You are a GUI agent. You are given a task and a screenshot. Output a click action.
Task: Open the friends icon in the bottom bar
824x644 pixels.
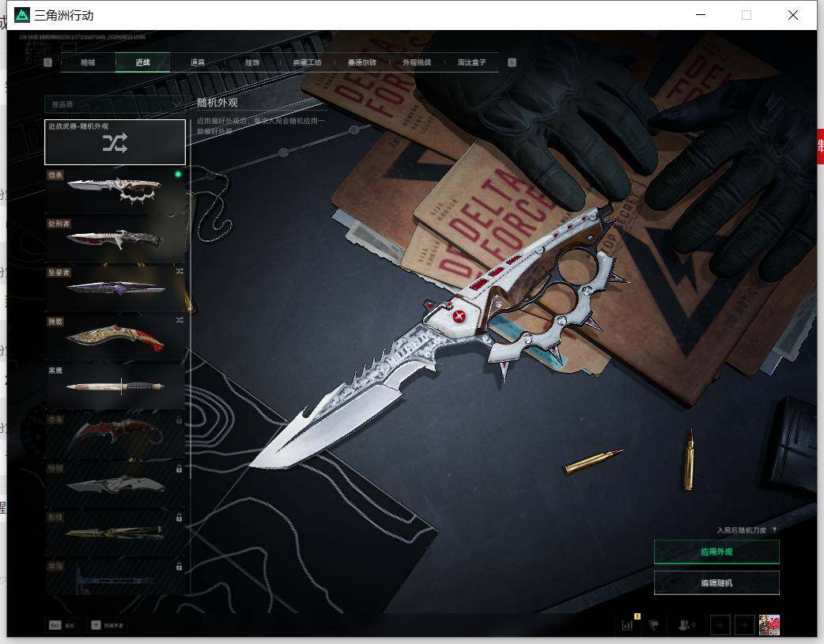[686, 624]
